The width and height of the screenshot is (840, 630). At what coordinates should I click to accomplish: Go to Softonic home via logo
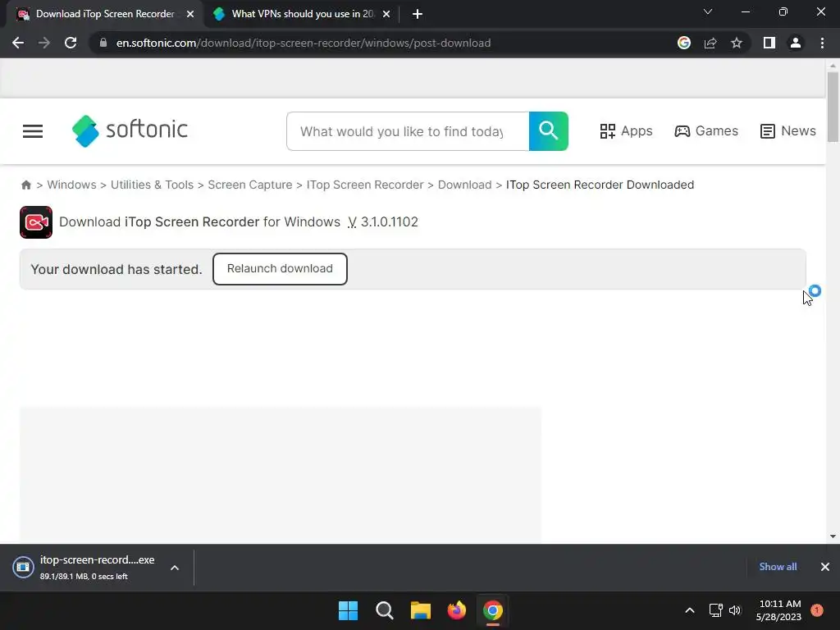pyautogui.click(x=130, y=130)
